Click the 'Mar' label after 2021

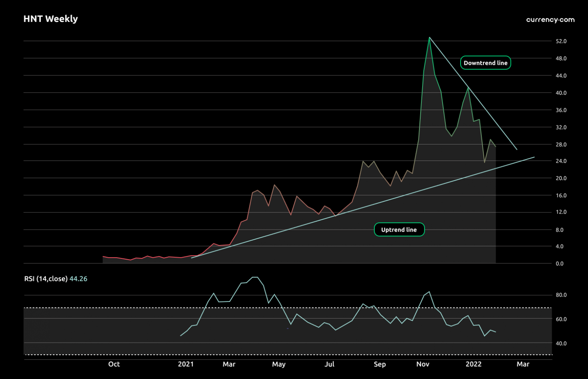229,364
